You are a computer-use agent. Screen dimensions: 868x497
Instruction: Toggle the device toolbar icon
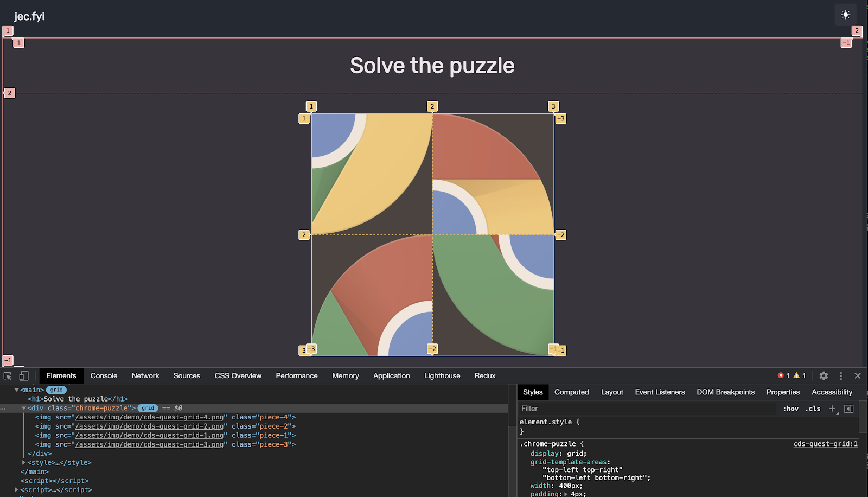(x=24, y=375)
